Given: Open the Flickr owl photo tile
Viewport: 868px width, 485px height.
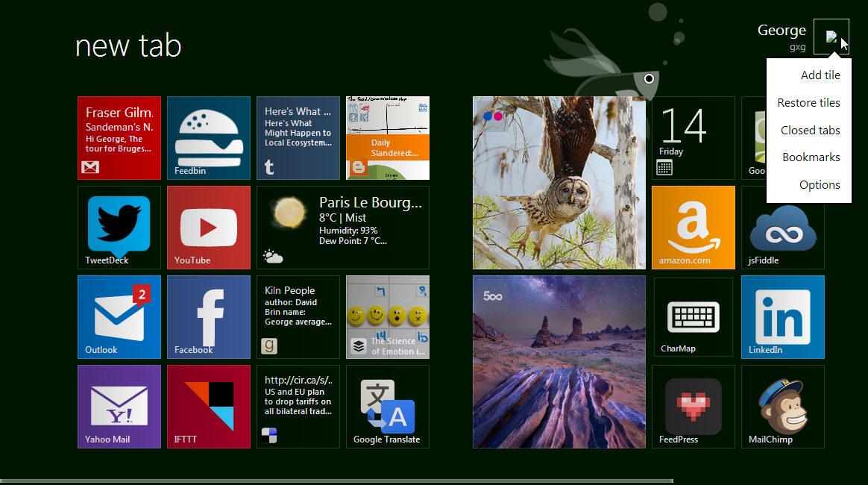Looking at the screenshot, I should click(x=559, y=183).
